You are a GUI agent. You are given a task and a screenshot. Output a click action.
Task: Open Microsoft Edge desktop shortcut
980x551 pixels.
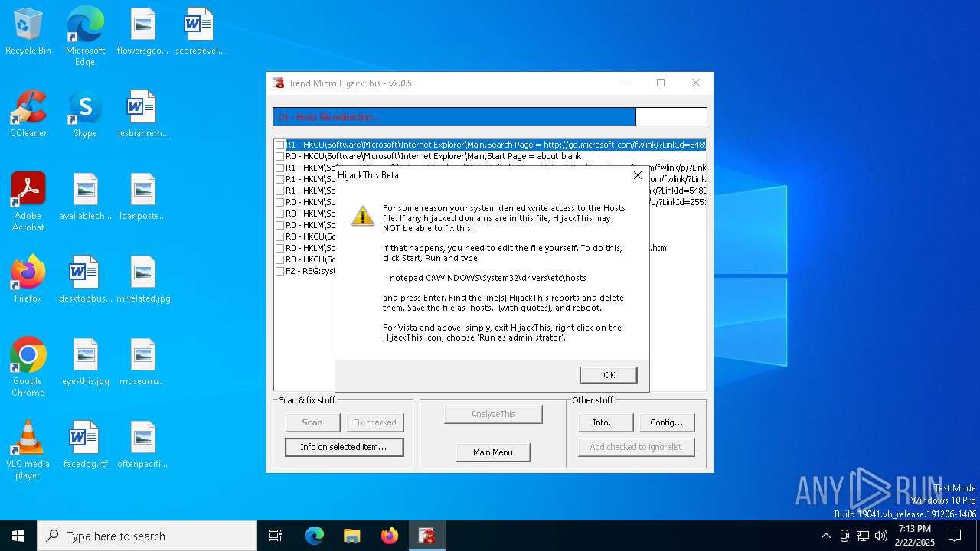tap(85, 37)
